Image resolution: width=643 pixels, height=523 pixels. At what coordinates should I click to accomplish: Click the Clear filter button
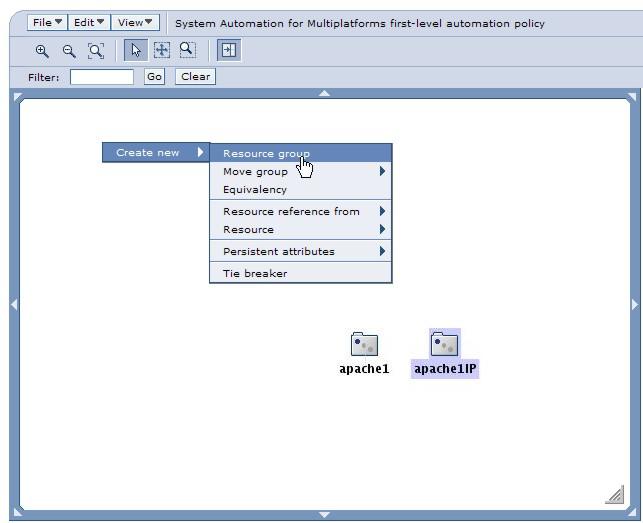[x=195, y=77]
